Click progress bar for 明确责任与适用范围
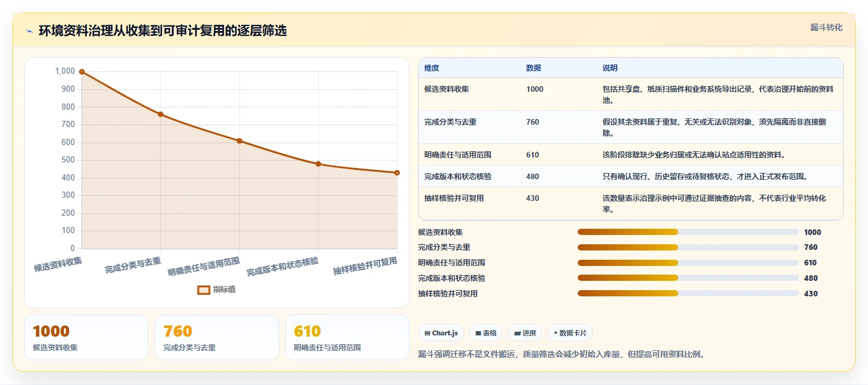This screenshot has width=868, height=385. (x=688, y=263)
